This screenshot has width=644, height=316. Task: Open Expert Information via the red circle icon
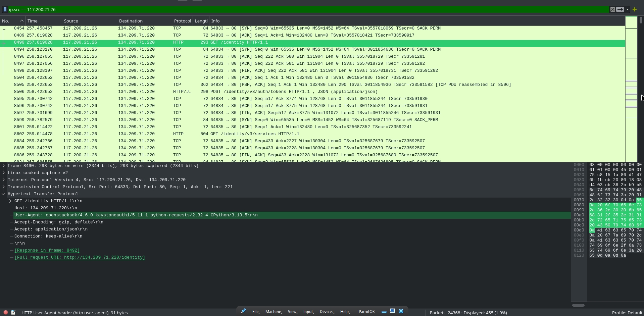point(5,312)
